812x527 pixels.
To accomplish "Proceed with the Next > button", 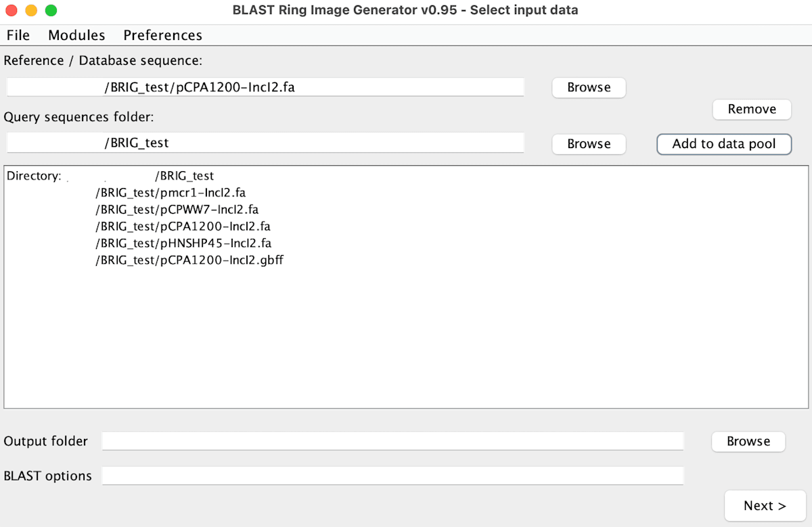I will [x=765, y=505].
